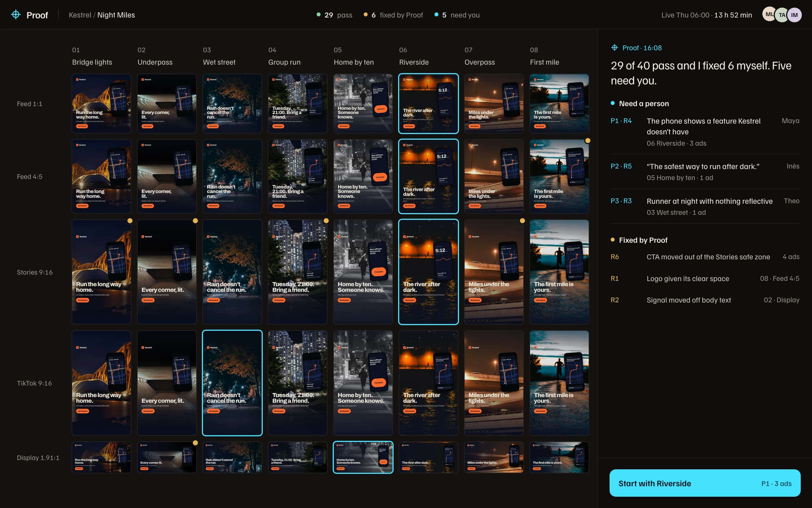Select the Bridge lights Feed 1:1 thumbnail
Viewport: 812px width, 508px height.
click(101, 104)
